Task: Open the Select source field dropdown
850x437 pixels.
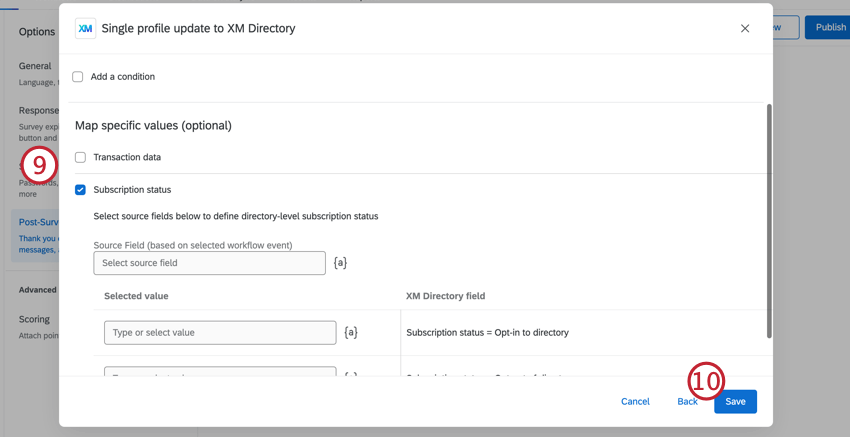Action: coord(209,263)
